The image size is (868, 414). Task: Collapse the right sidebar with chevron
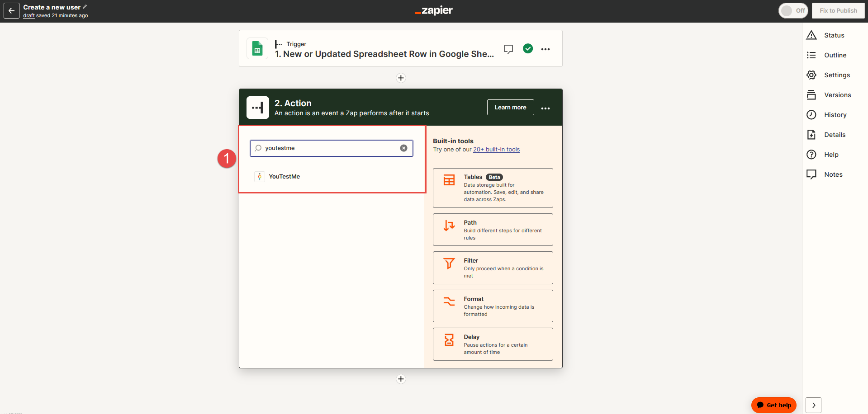pyautogui.click(x=814, y=405)
